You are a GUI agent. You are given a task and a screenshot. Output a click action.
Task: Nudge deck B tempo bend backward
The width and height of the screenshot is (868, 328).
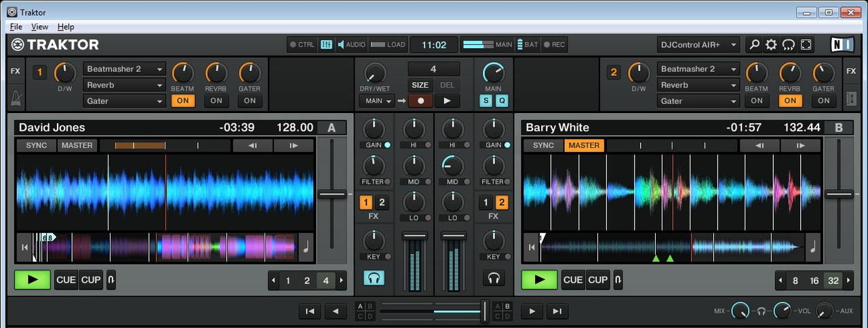pyautogui.click(x=759, y=146)
